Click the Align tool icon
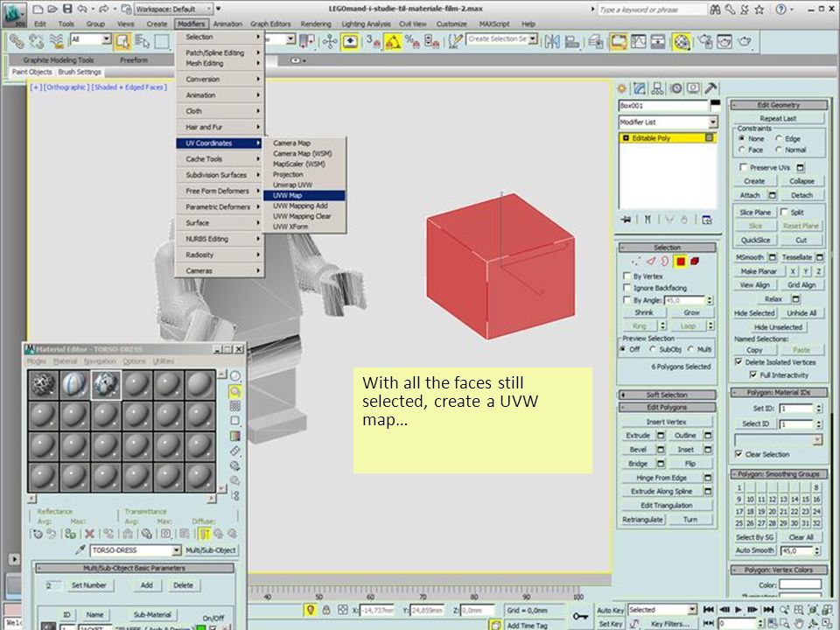The image size is (840, 630). [x=572, y=41]
